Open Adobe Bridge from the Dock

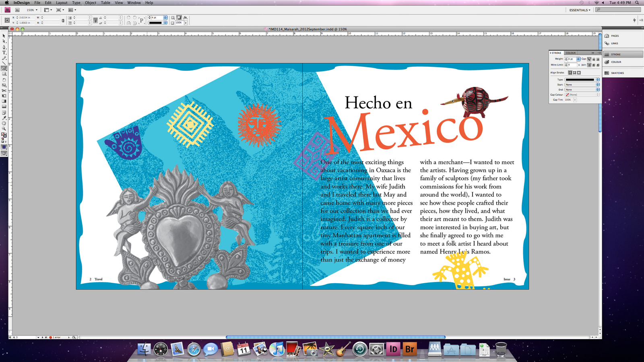click(x=410, y=349)
